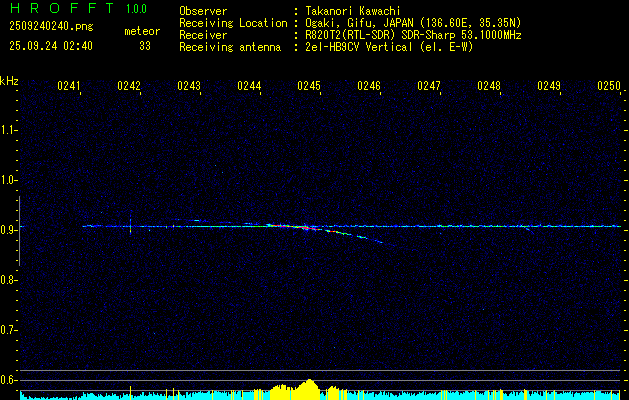Select the 0248 time marker
This screenshot has height=400, width=629.
tap(489, 87)
